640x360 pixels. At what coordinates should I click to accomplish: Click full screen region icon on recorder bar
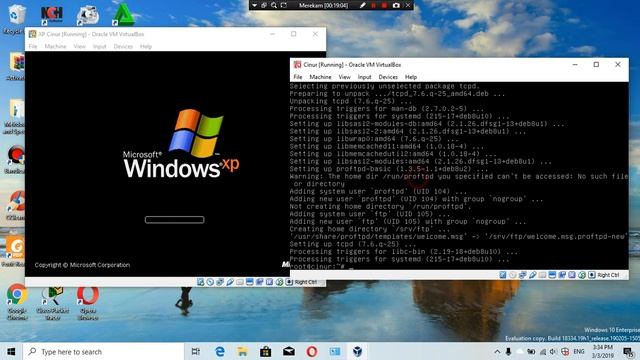click(x=284, y=5)
